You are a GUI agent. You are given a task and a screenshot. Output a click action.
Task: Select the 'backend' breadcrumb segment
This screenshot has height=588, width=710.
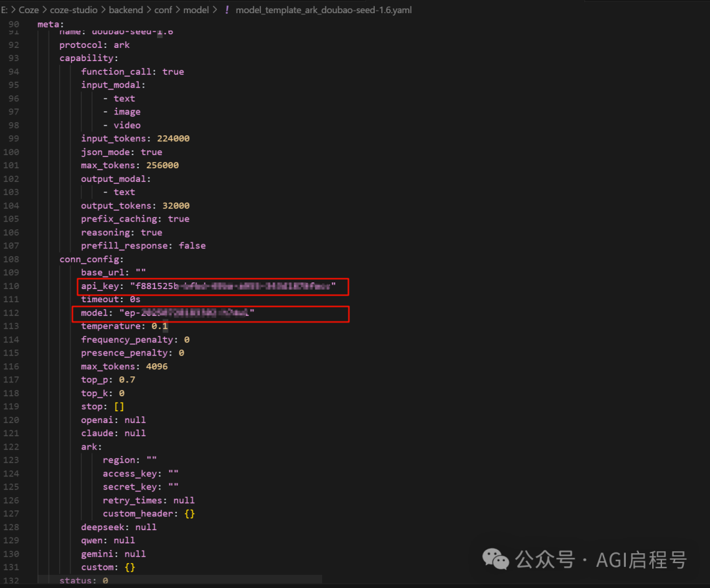(126, 10)
